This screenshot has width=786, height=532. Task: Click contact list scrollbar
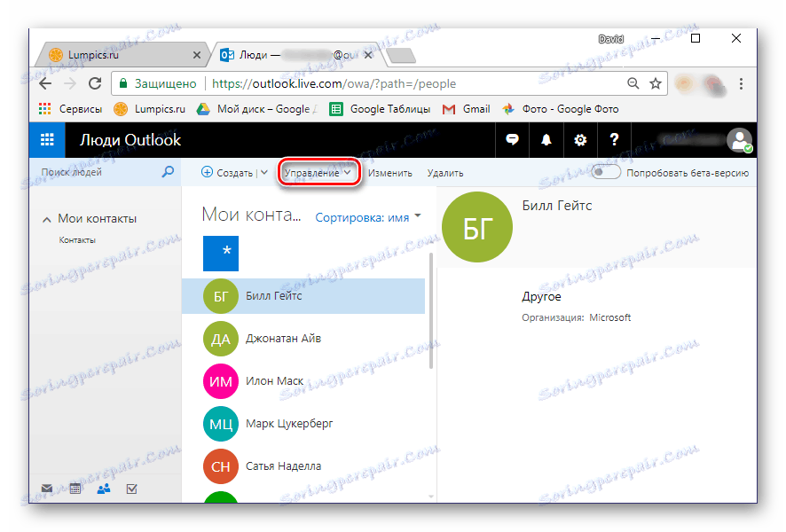pyautogui.click(x=430, y=310)
